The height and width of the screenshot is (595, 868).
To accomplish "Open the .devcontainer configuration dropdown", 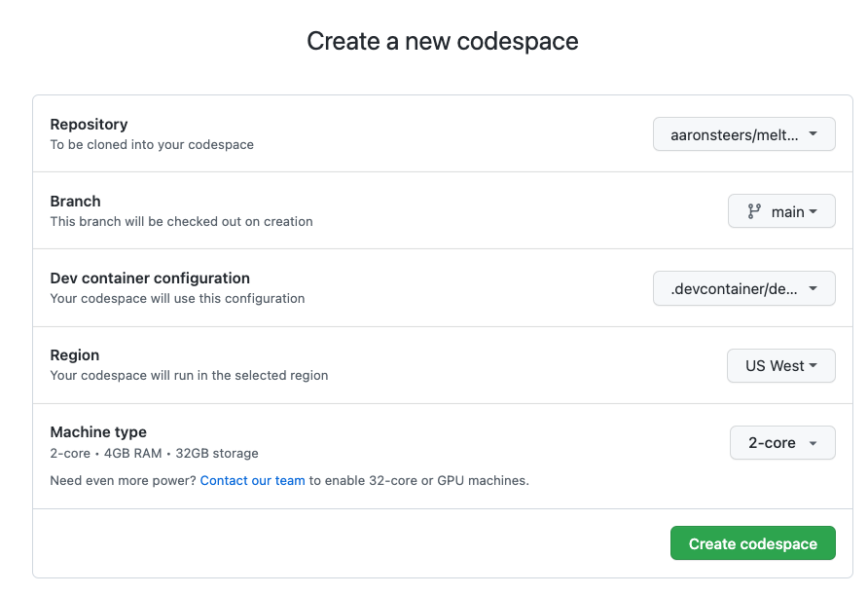I will pyautogui.click(x=743, y=288).
